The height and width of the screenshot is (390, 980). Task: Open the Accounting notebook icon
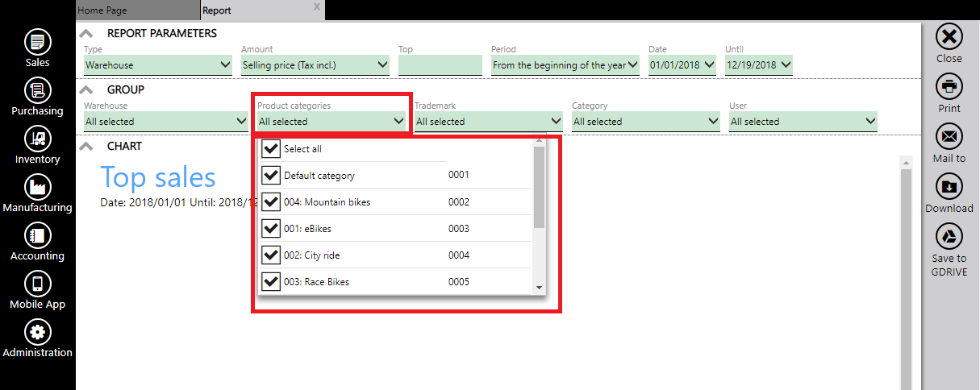(37, 235)
